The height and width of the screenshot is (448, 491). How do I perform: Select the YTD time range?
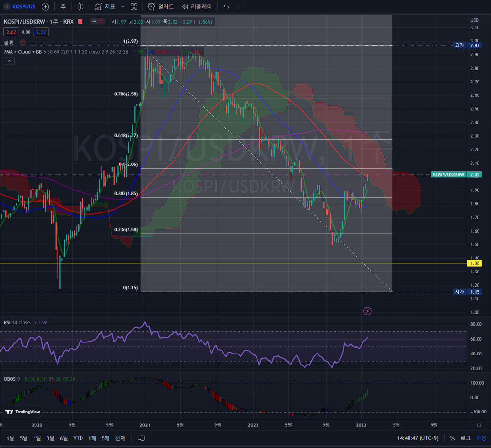pos(78,438)
